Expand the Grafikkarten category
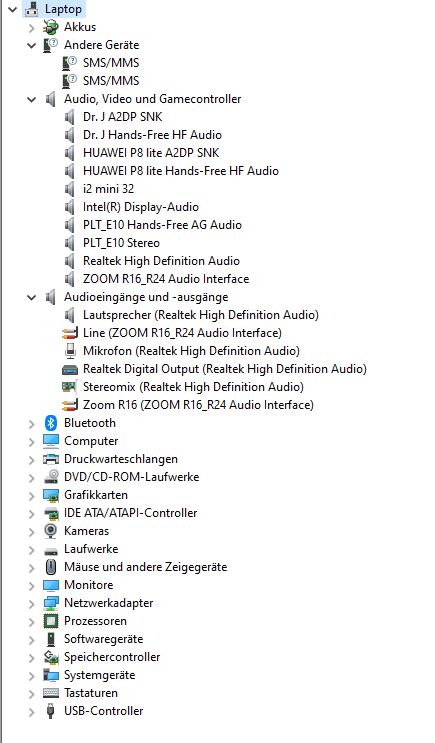 point(32,495)
